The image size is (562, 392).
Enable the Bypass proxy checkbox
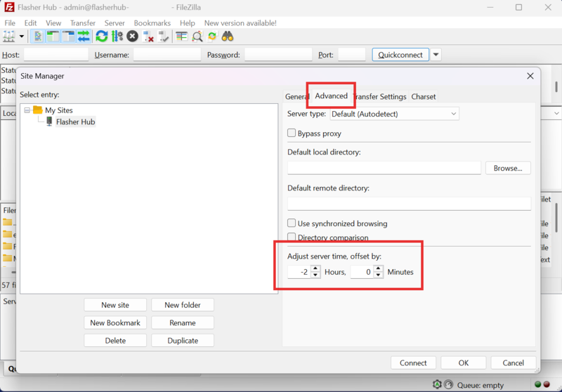292,133
